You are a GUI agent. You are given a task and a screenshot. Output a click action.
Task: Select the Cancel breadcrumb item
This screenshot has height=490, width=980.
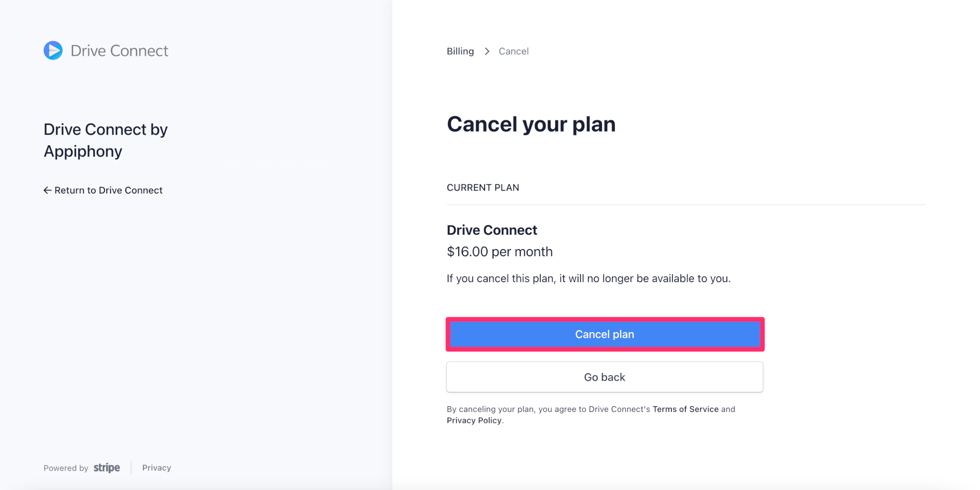[513, 51]
